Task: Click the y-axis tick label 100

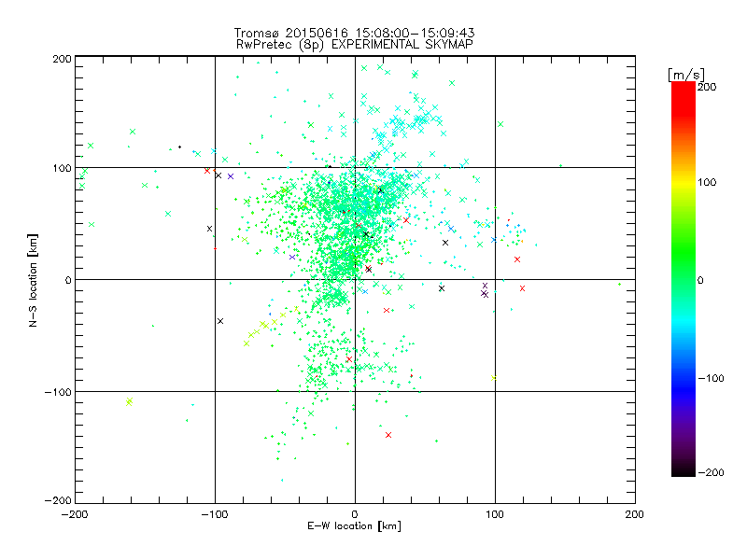Action: coord(62,168)
